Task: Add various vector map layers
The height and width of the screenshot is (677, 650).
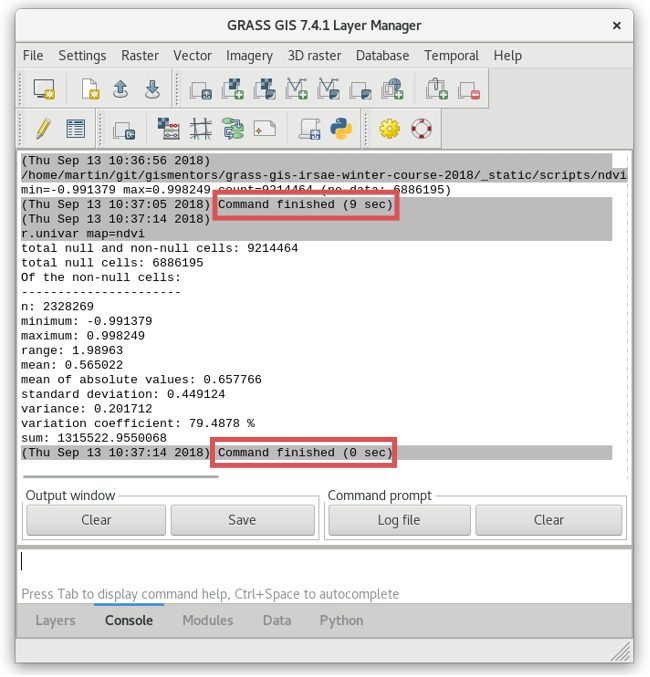Action: pyautogui.click(x=329, y=89)
